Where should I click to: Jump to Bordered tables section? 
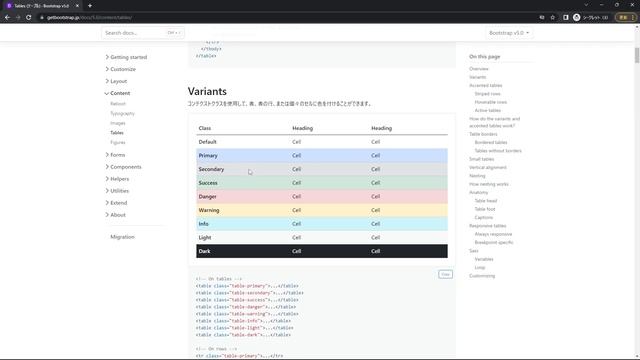click(491, 142)
